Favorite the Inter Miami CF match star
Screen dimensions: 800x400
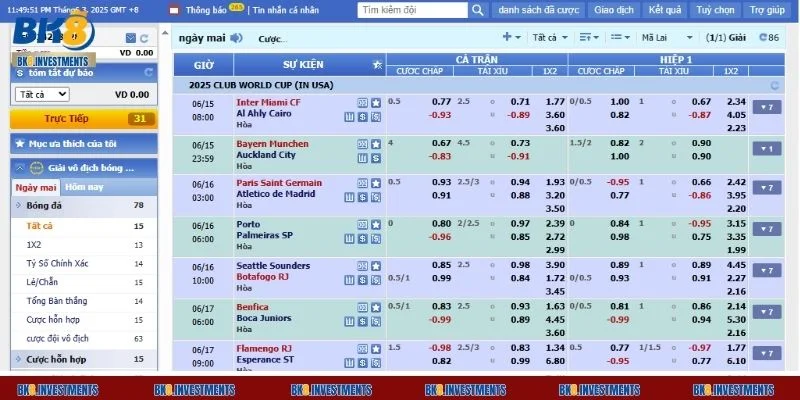coord(376,103)
